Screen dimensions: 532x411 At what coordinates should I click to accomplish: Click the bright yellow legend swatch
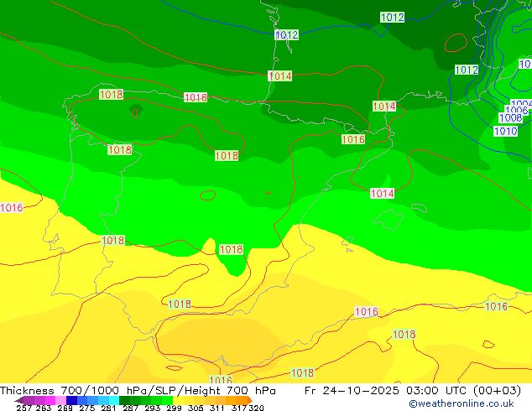[178, 400]
